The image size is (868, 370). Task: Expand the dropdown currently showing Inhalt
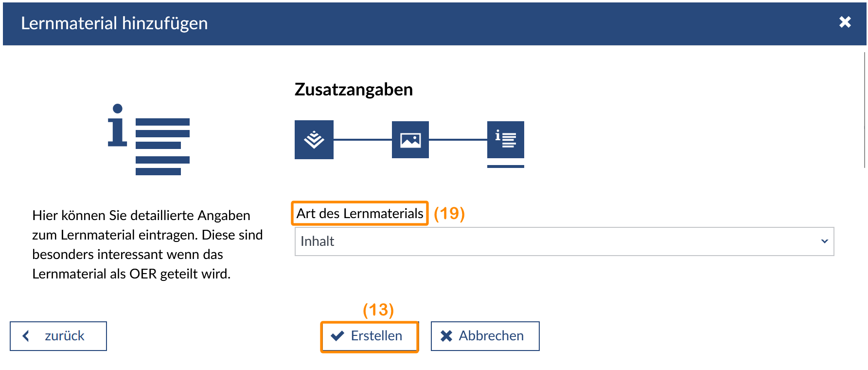[x=564, y=241]
